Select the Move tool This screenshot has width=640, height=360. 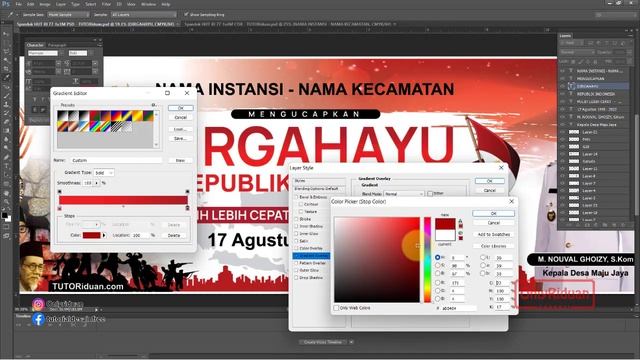point(6,34)
